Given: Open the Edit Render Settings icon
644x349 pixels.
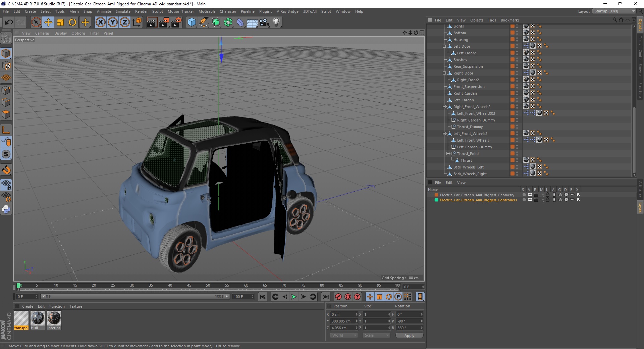Looking at the screenshot, I should point(176,22).
